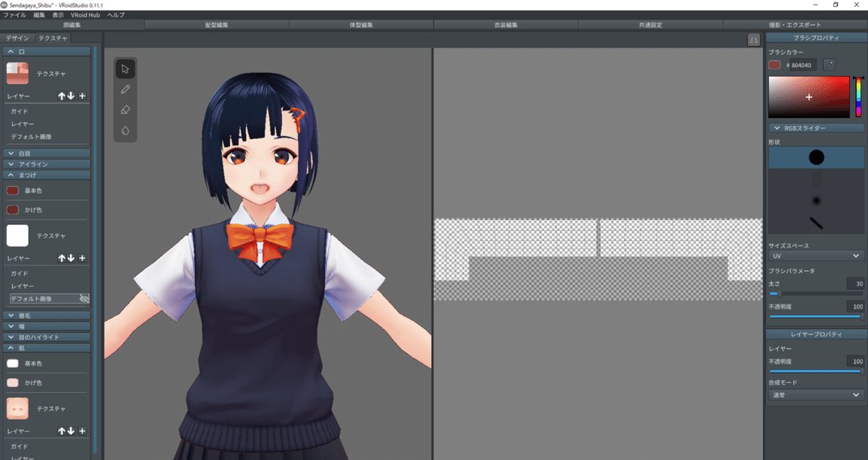Open the サイズスペース UV dropdown
868x460 pixels.
click(816, 255)
